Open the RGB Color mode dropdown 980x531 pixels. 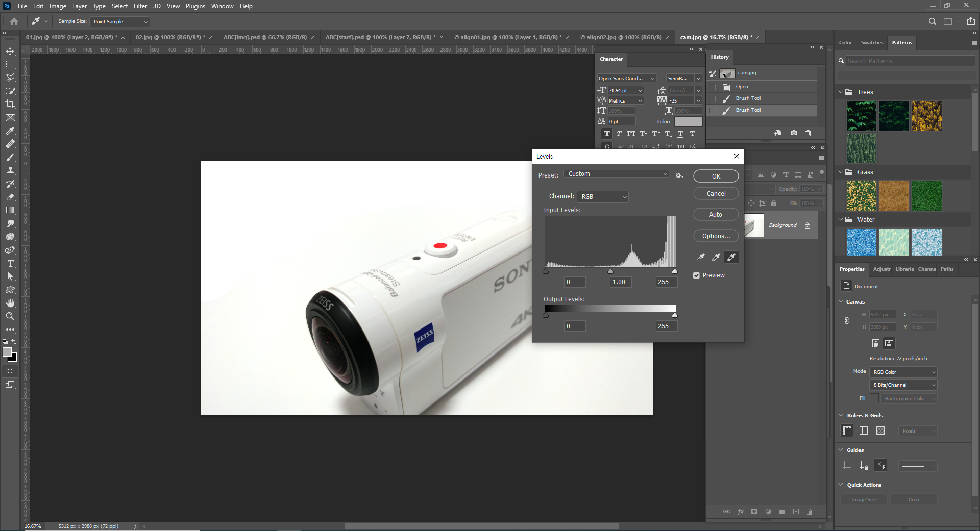point(903,372)
